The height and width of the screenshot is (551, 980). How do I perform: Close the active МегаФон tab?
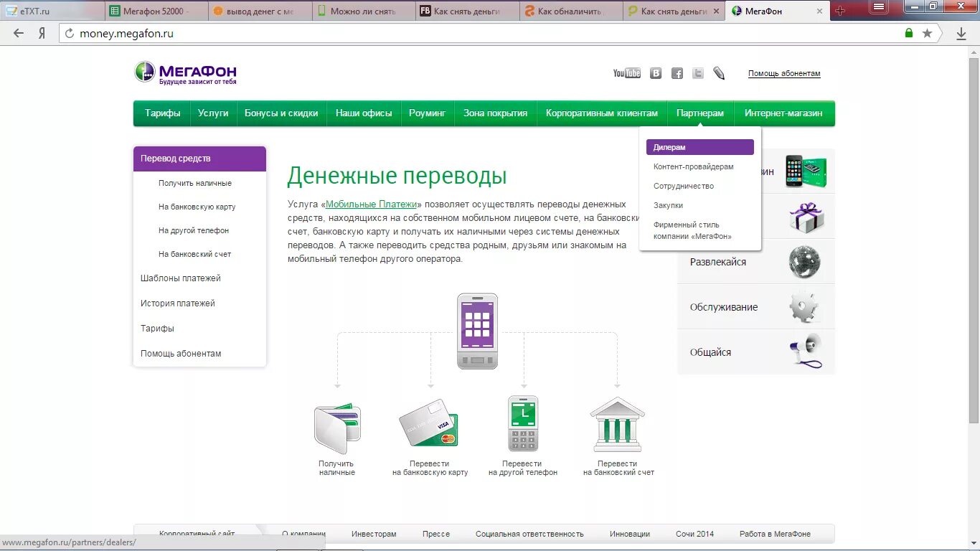[x=820, y=11]
